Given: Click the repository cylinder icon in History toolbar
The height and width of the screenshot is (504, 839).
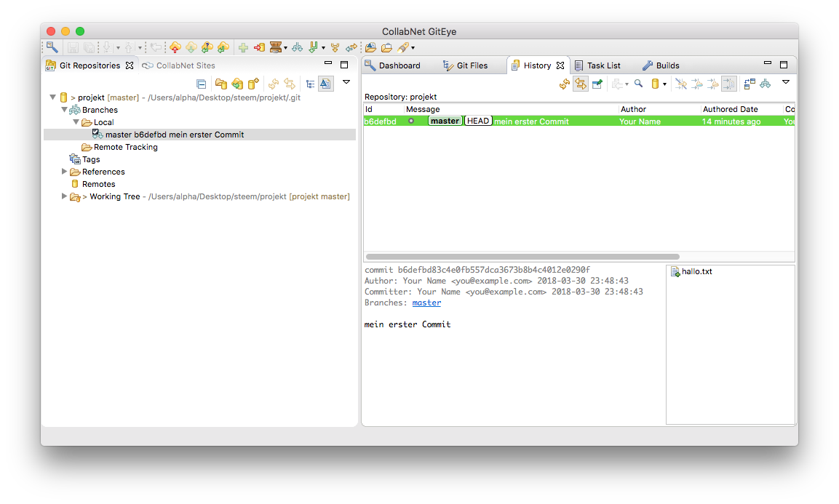Looking at the screenshot, I should [655, 84].
